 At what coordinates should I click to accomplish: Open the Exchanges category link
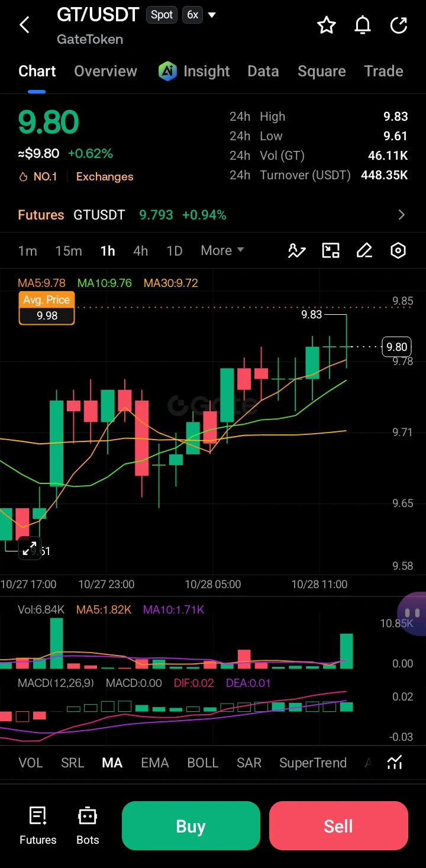click(105, 177)
